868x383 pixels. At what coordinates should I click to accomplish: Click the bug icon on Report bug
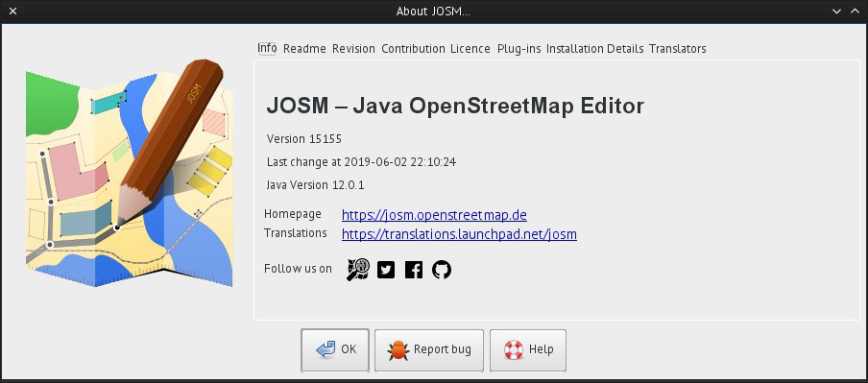[398, 349]
